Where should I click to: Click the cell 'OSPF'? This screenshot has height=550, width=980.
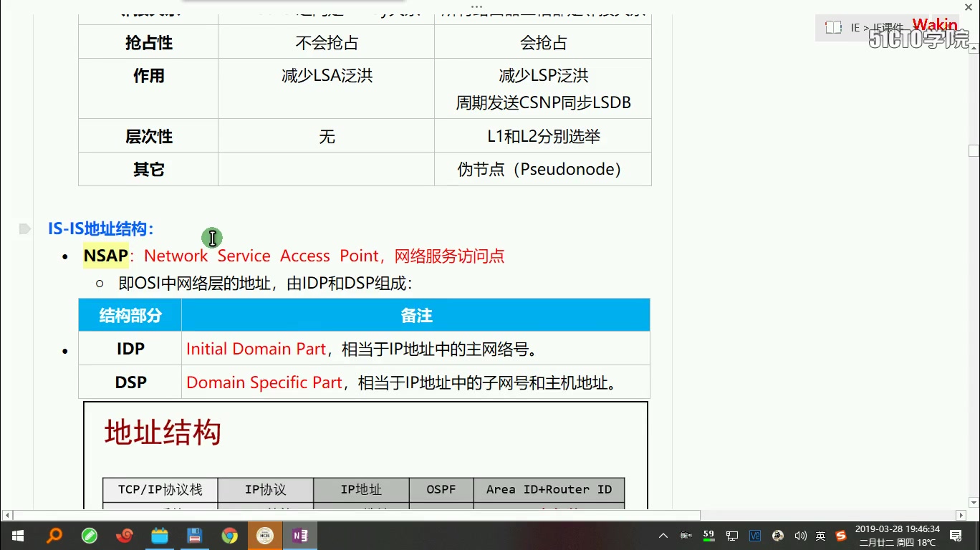click(441, 490)
